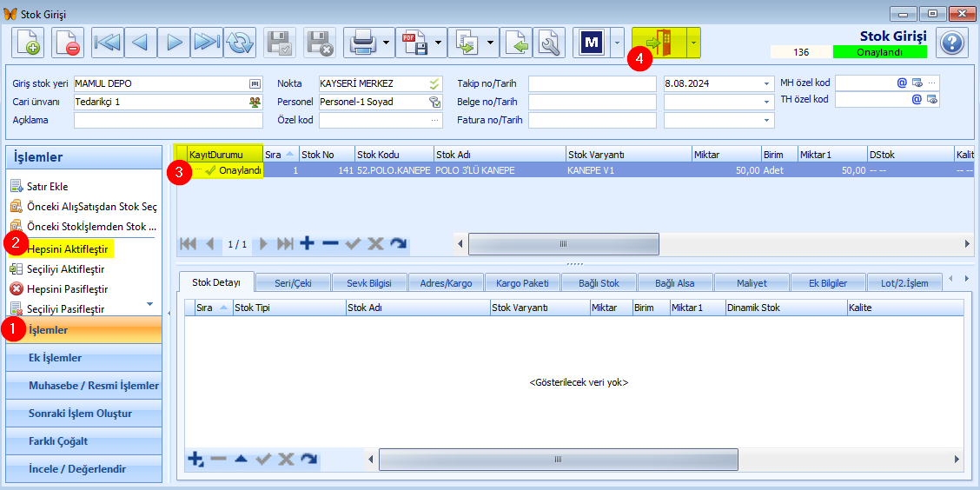The height and width of the screenshot is (490, 980).
Task: Click the wrench settings document icon
Action: tap(549, 43)
